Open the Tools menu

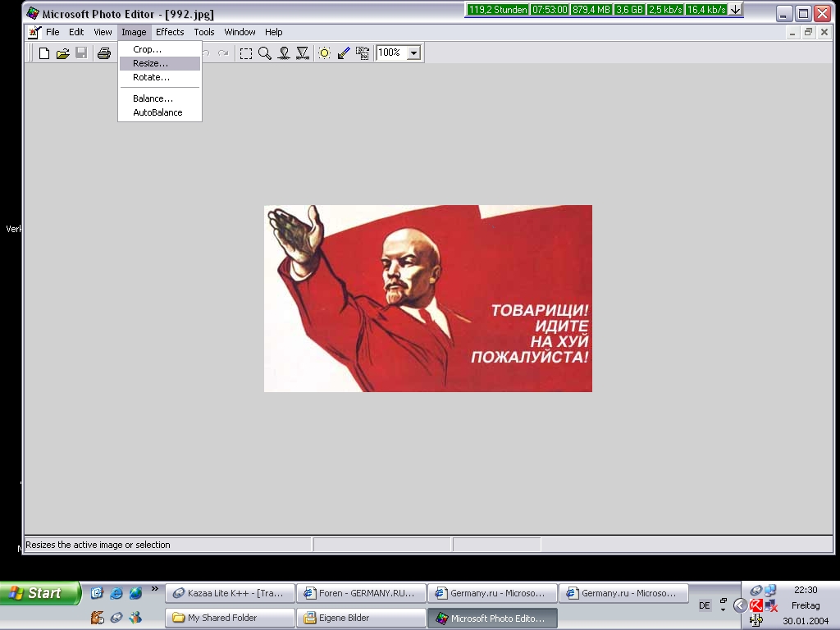click(204, 32)
